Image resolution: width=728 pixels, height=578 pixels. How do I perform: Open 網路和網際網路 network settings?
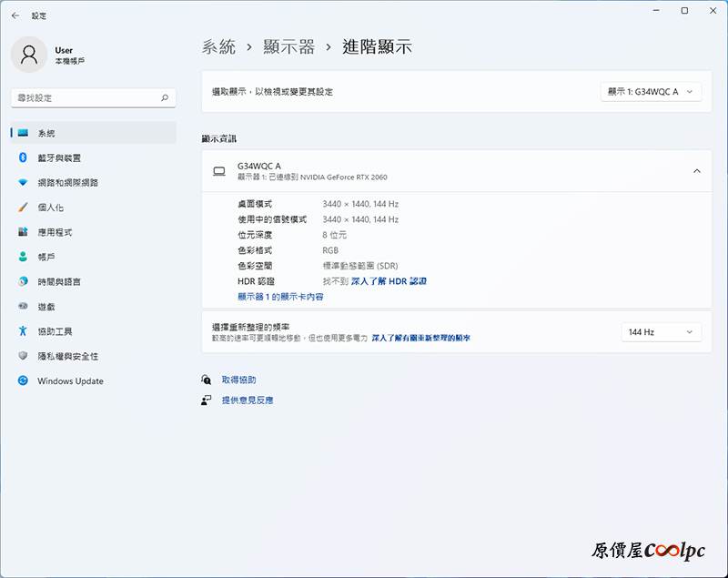click(x=67, y=182)
